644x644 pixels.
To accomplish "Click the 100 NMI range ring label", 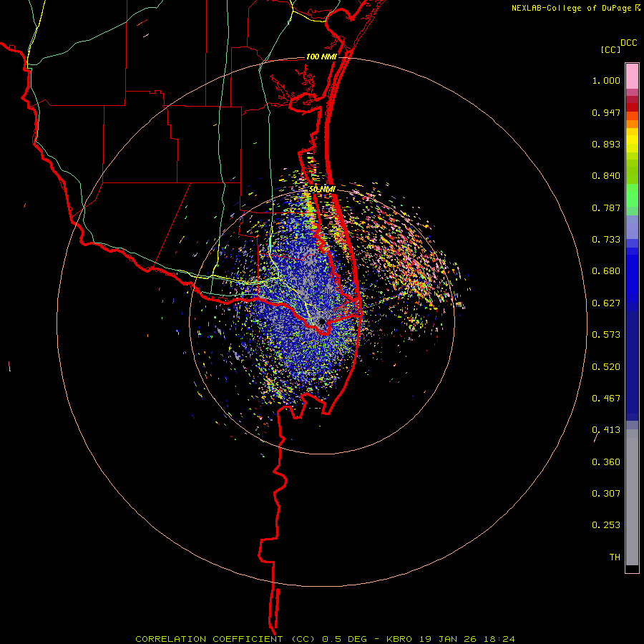I will [321, 57].
